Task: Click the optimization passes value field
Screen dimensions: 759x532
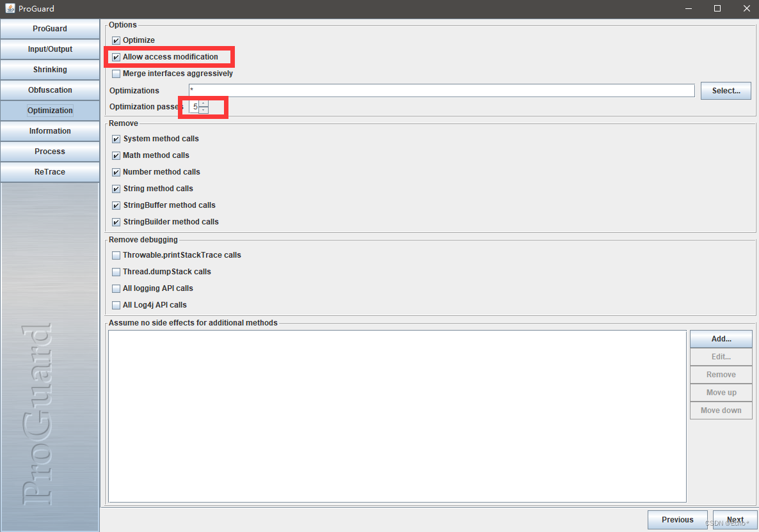Action: pyautogui.click(x=194, y=107)
